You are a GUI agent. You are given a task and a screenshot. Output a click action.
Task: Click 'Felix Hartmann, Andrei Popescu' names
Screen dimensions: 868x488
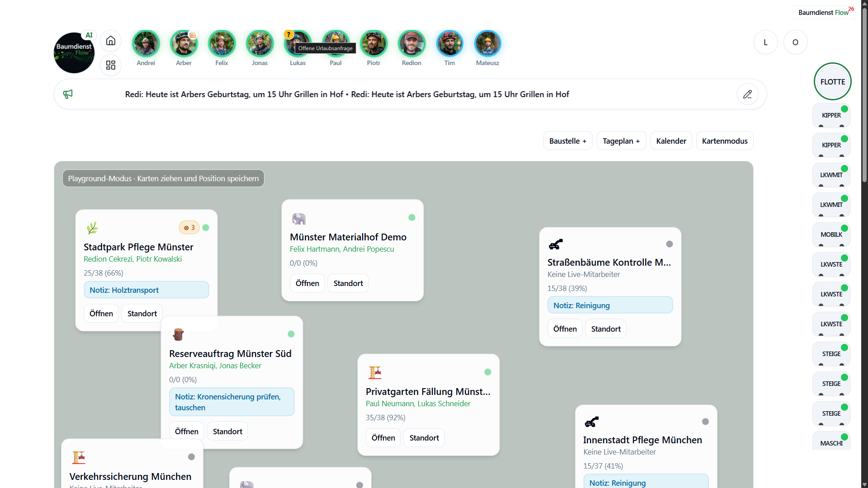click(x=342, y=249)
